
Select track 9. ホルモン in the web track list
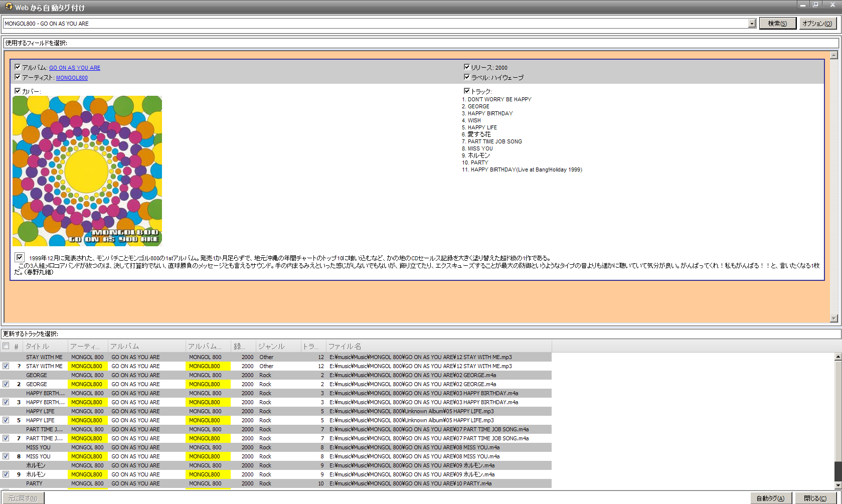pos(476,155)
